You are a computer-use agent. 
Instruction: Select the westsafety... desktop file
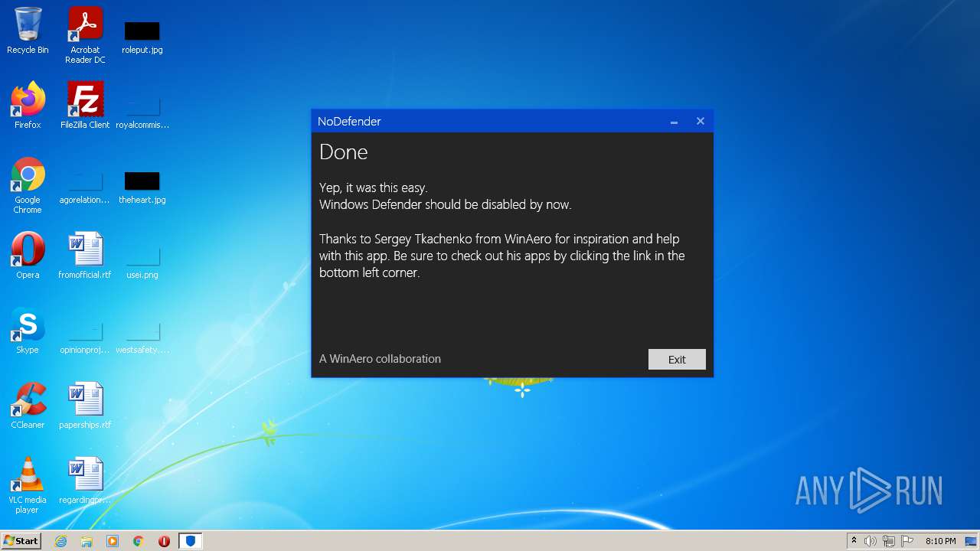pyautogui.click(x=142, y=337)
